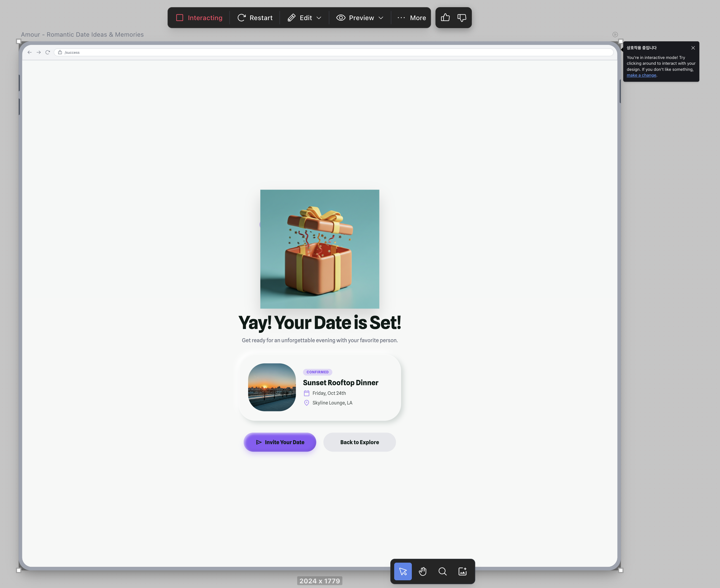The image size is (720, 588).
Task: Expand the Preview dropdown chevron
Action: (381, 18)
